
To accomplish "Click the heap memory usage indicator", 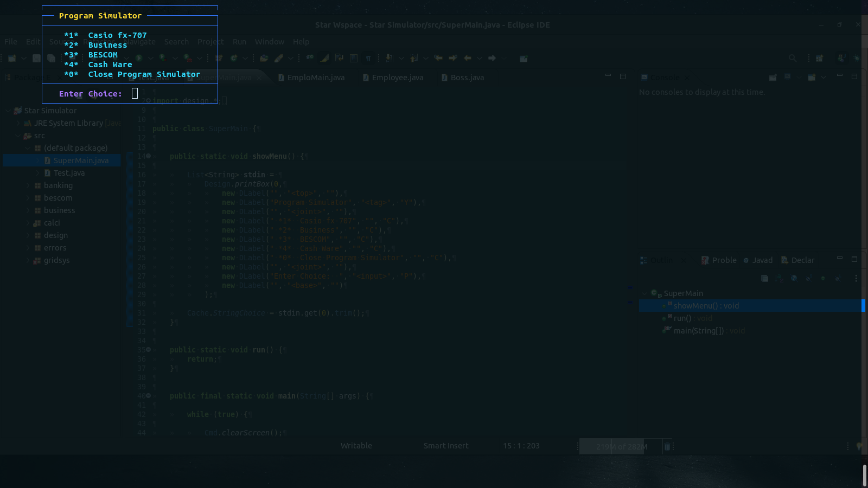I will click(x=622, y=446).
